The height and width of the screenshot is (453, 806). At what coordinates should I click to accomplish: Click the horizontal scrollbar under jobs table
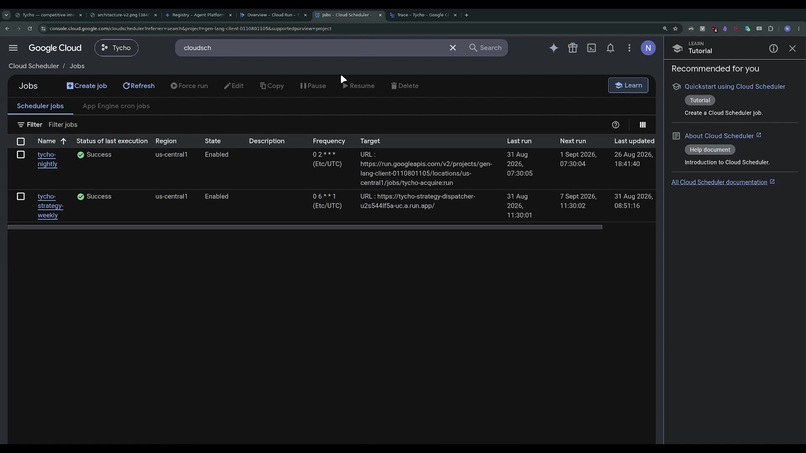pos(305,227)
